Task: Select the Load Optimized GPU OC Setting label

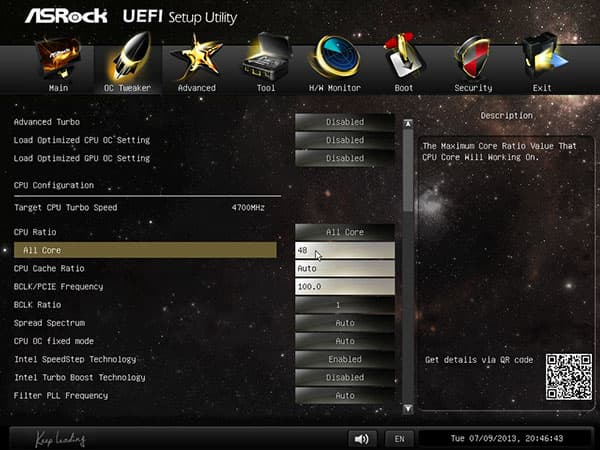Action: pos(82,158)
